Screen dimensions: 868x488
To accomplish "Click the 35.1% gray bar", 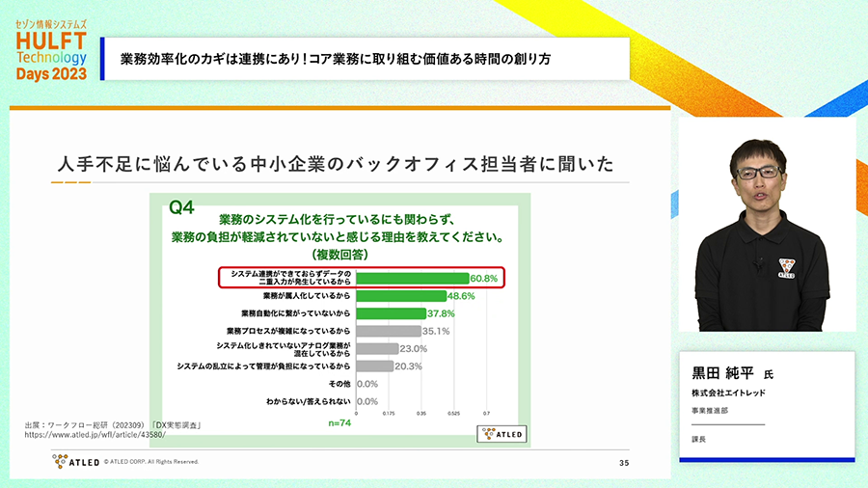I will coord(388,331).
